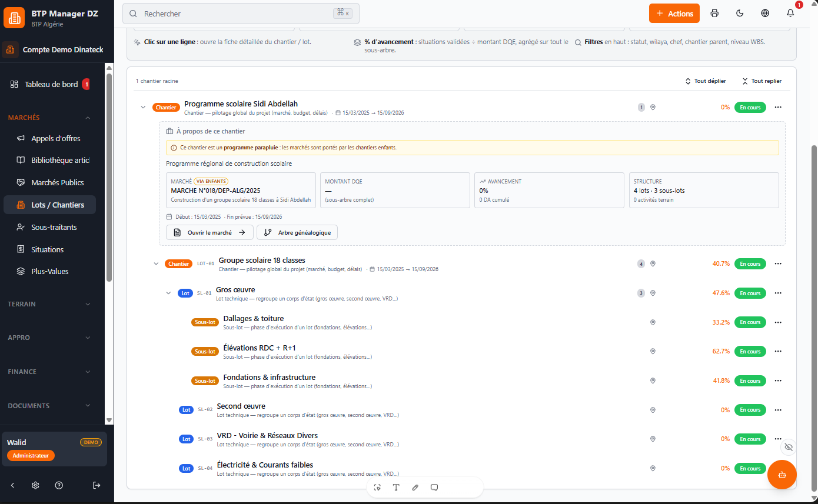This screenshot has width=818, height=504.
Task: Open help question mark icon
Action: pos(59,485)
